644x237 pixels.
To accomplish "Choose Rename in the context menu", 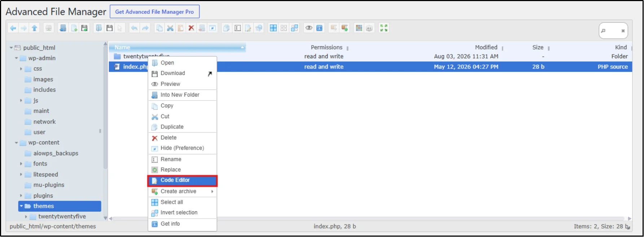I will point(182,159).
